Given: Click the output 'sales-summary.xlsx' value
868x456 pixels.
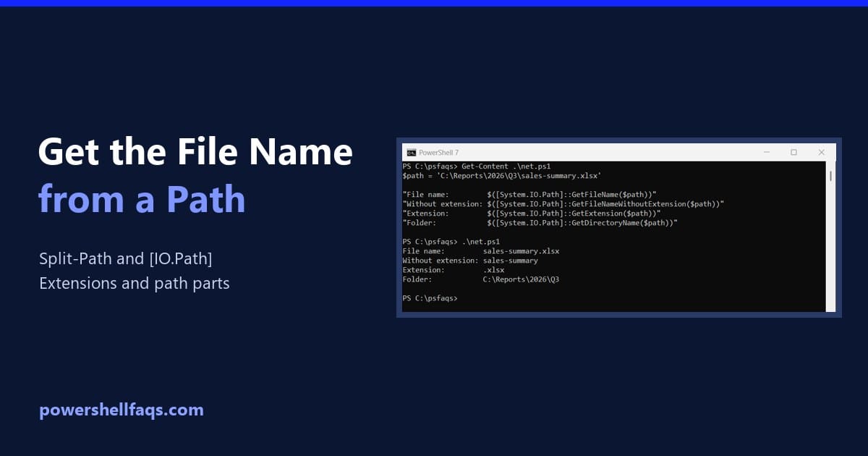Looking at the screenshot, I should tap(521, 251).
